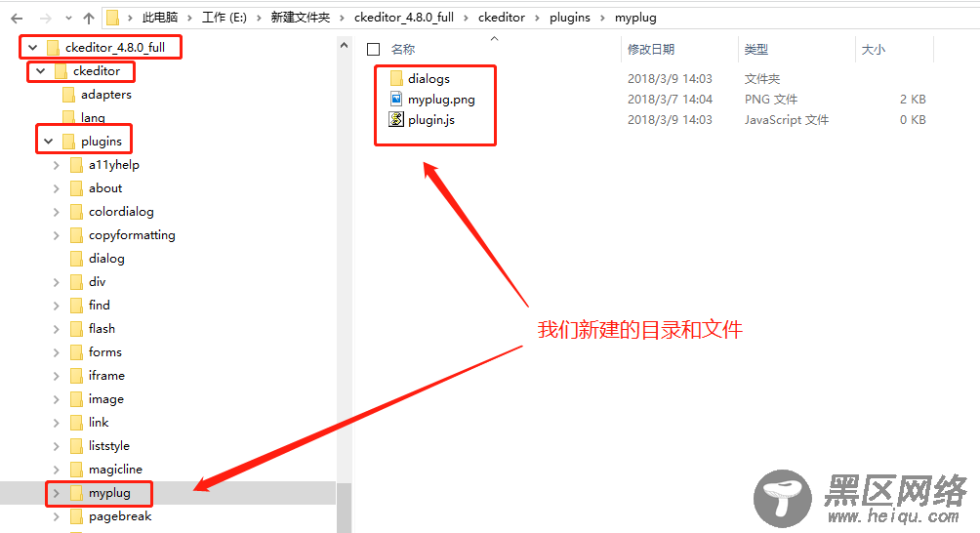
Task: Click 新建文件夹 breadcrumb segment
Action: pos(300,18)
